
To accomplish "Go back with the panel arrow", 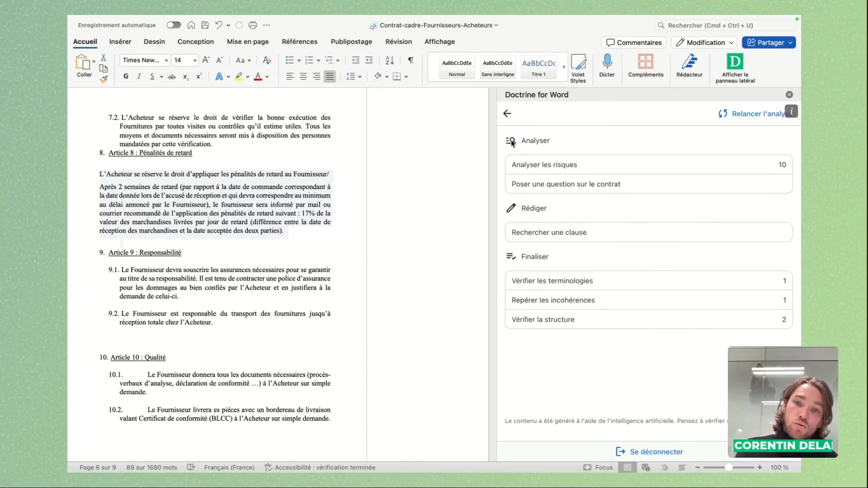I will 507,113.
